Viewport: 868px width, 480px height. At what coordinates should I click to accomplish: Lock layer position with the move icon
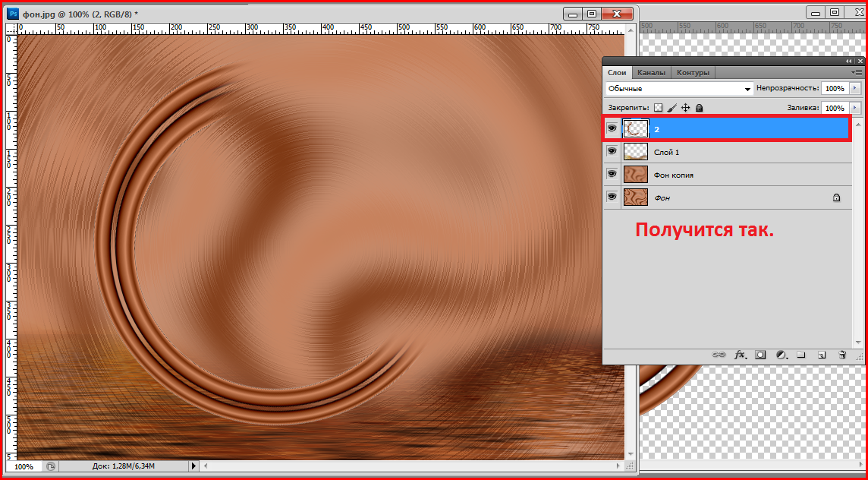tap(685, 108)
